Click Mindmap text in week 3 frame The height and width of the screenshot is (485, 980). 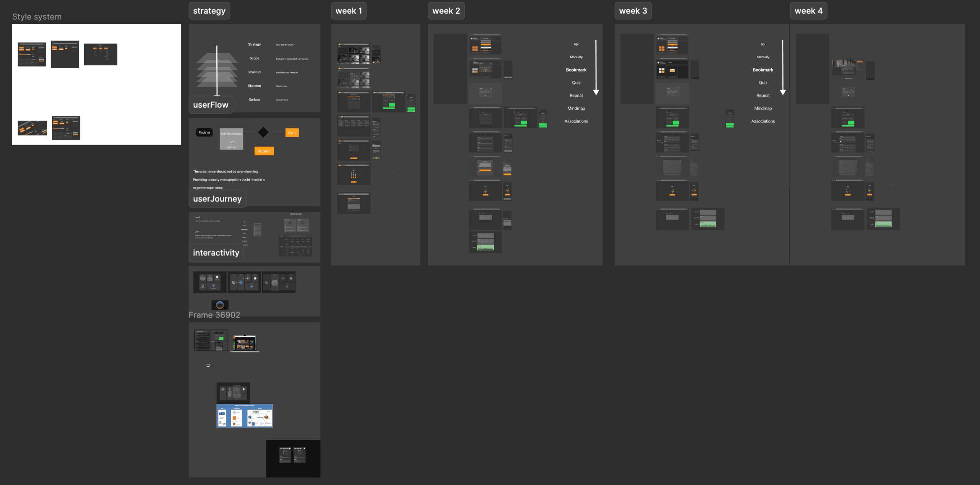click(763, 108)
